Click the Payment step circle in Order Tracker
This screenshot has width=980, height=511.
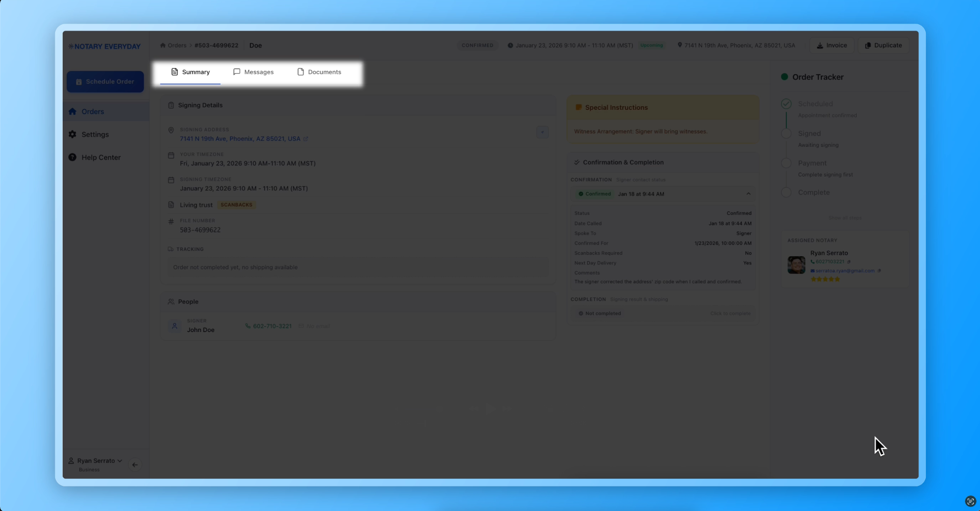click(786, 163)
